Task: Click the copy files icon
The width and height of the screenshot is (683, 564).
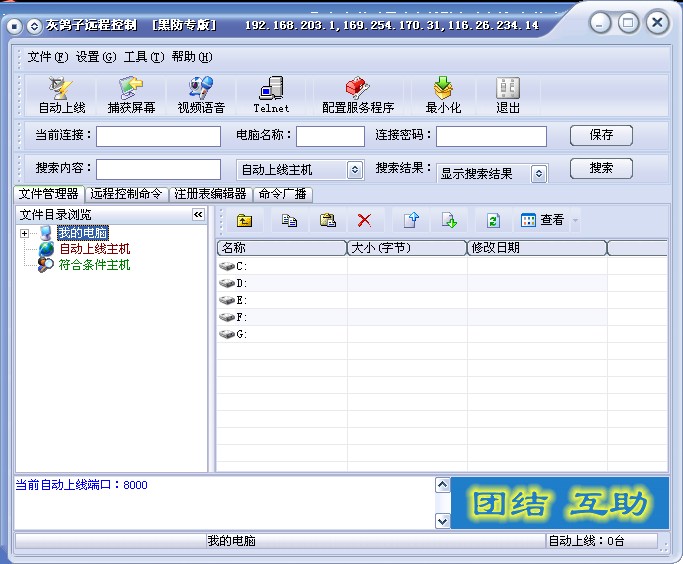Action: tap(289, 220)
